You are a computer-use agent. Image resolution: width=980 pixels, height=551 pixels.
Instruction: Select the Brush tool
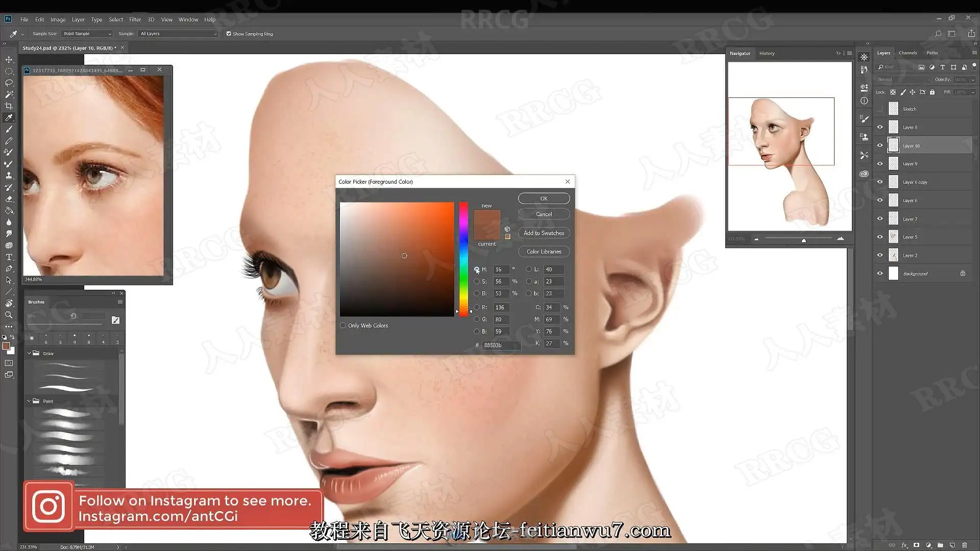click(x=9, y=130)
